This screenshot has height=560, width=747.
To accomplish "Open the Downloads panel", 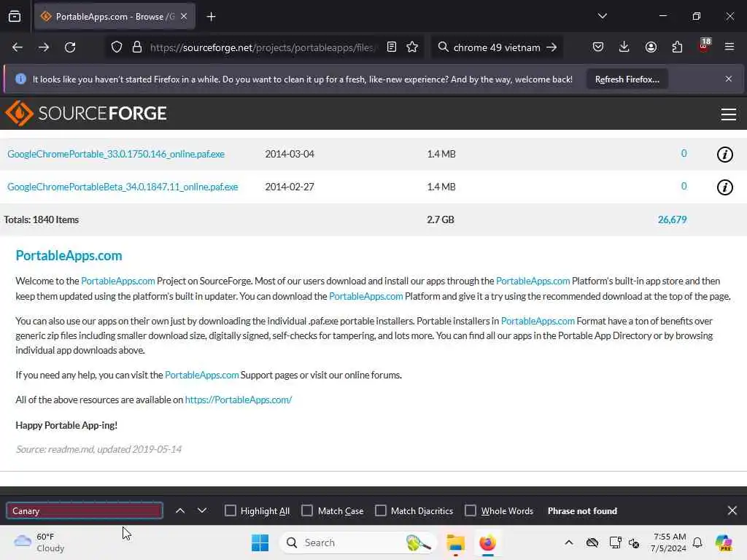I will (624, 47).
